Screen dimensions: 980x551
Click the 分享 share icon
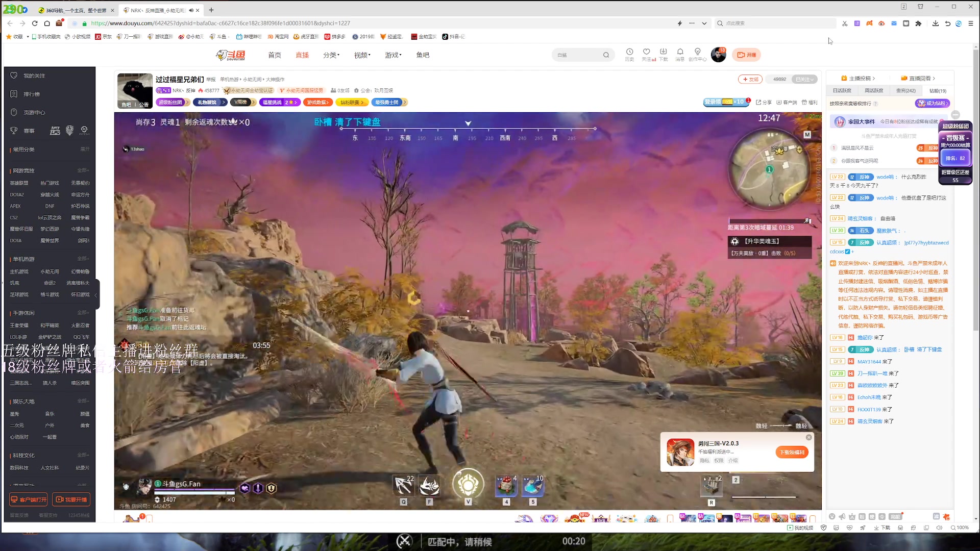point(764,103)
